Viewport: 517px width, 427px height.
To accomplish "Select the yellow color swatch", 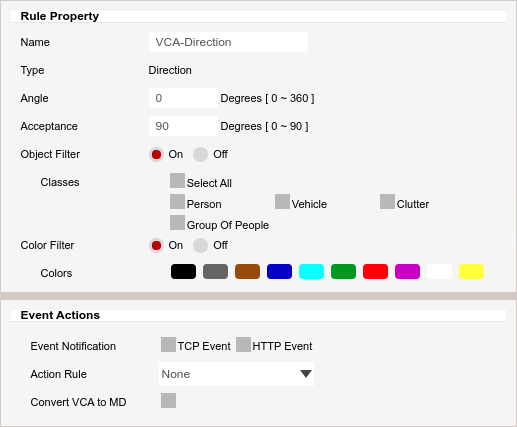I will (471, 271).
